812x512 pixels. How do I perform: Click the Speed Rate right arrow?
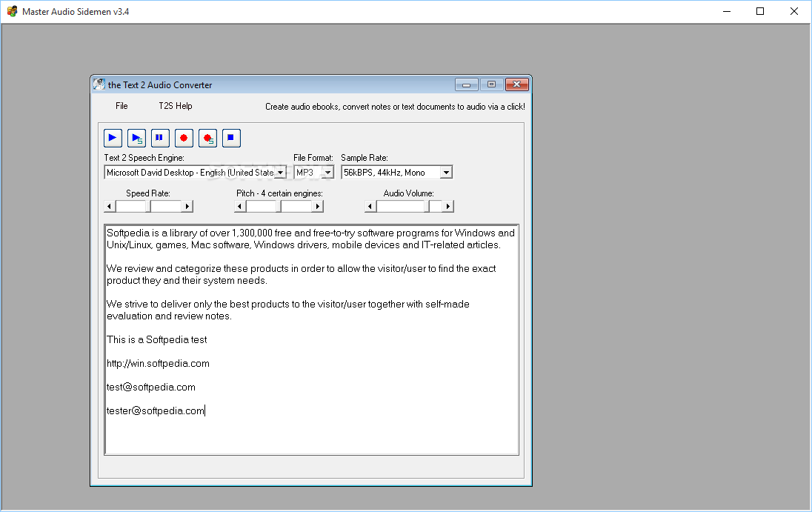[187, 207]
